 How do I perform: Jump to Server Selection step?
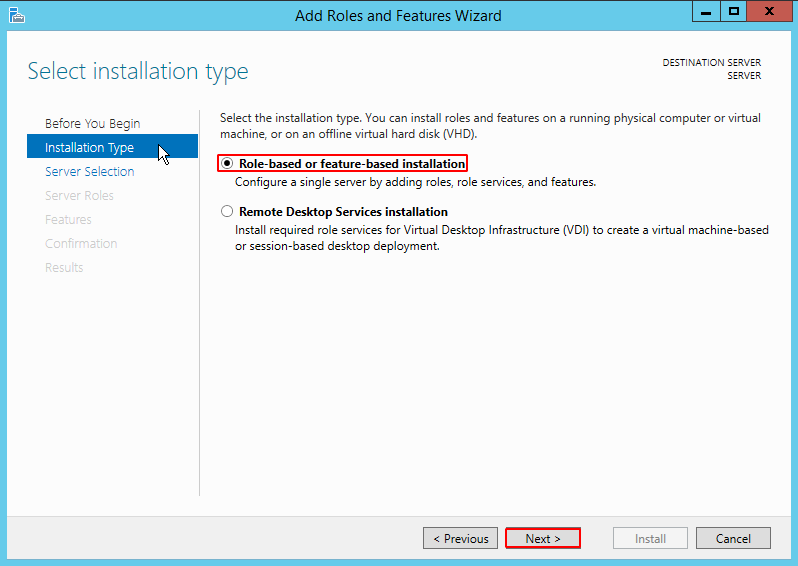[90, 172]
